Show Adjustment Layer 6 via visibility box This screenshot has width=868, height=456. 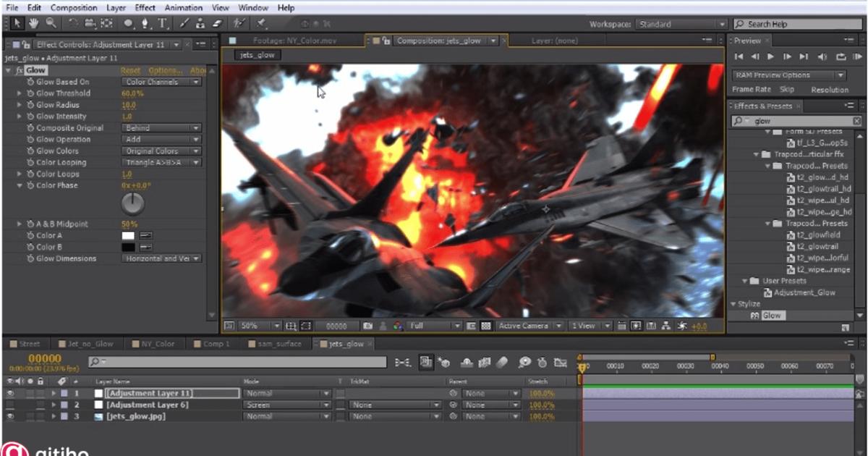[10, 405]
